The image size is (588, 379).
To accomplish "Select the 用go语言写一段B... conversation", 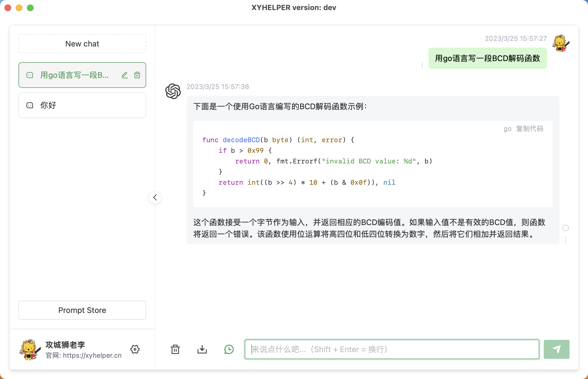I will 74,75.
